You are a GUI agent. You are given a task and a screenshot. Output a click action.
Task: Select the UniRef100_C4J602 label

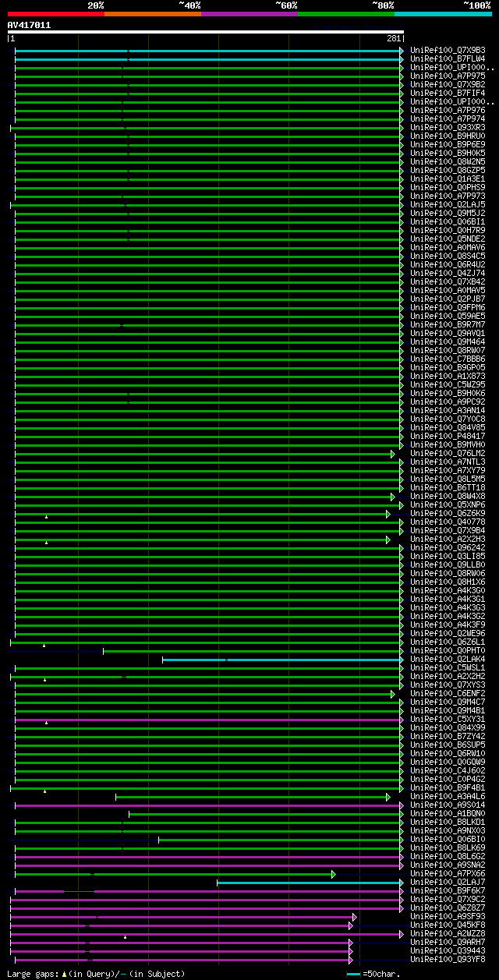[448, 771]
